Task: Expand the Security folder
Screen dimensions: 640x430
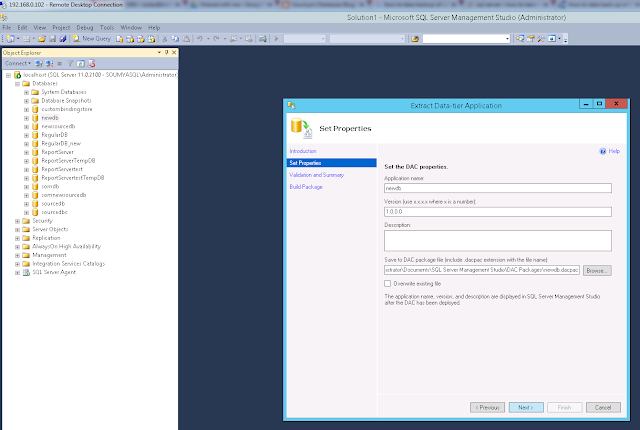Action: coord(17,221)
